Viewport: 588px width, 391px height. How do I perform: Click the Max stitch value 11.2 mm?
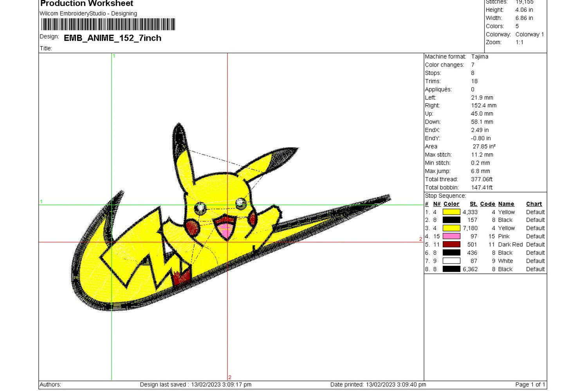coord(482,155)
